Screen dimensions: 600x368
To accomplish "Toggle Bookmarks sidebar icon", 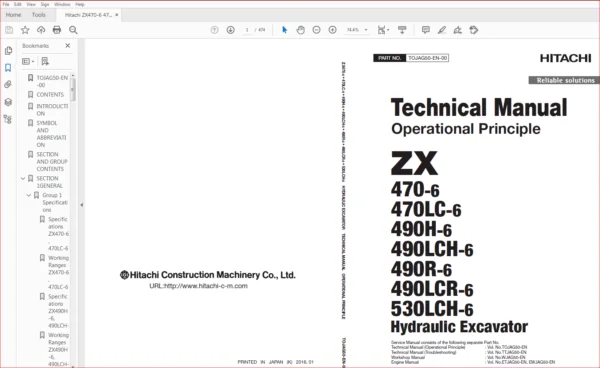I will point(8,68).
